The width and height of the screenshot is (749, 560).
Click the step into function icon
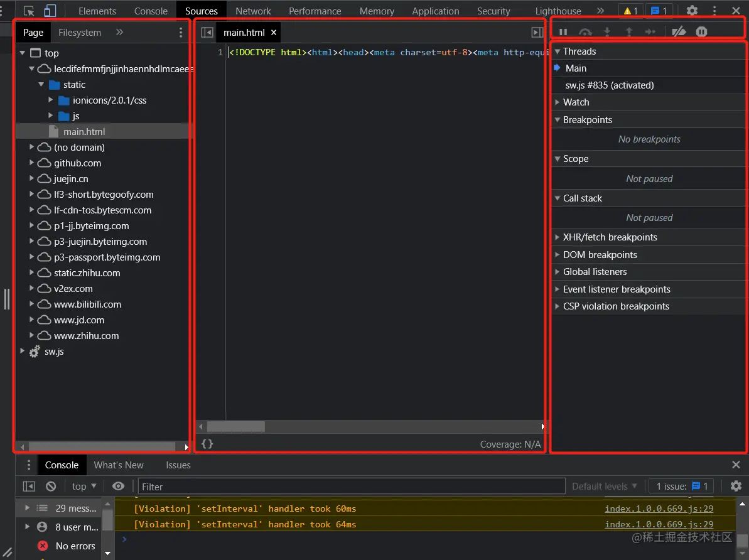click(607, 31)
